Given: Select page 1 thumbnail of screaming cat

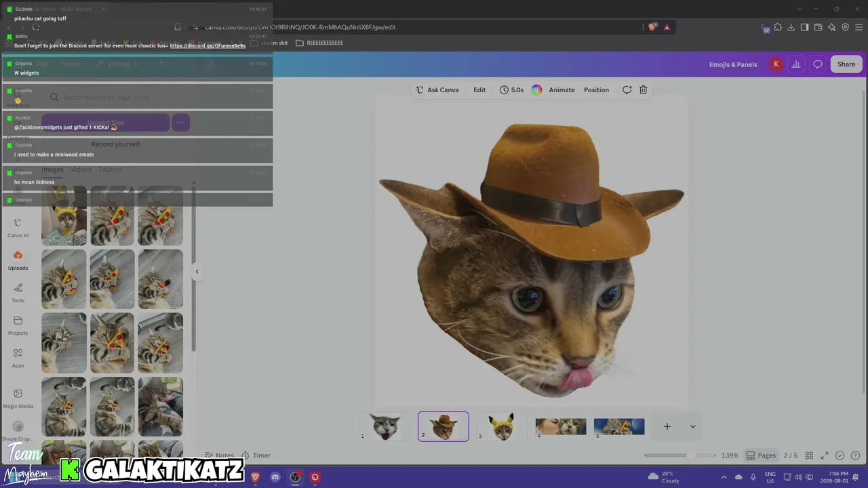Looking at the screenshot, I should coord(384,426).
